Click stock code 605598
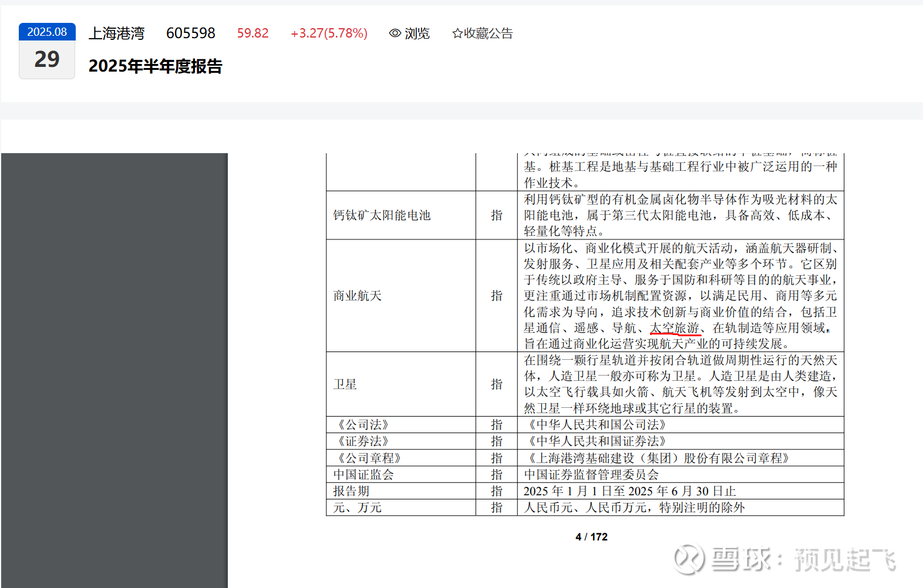 [190, 33]
